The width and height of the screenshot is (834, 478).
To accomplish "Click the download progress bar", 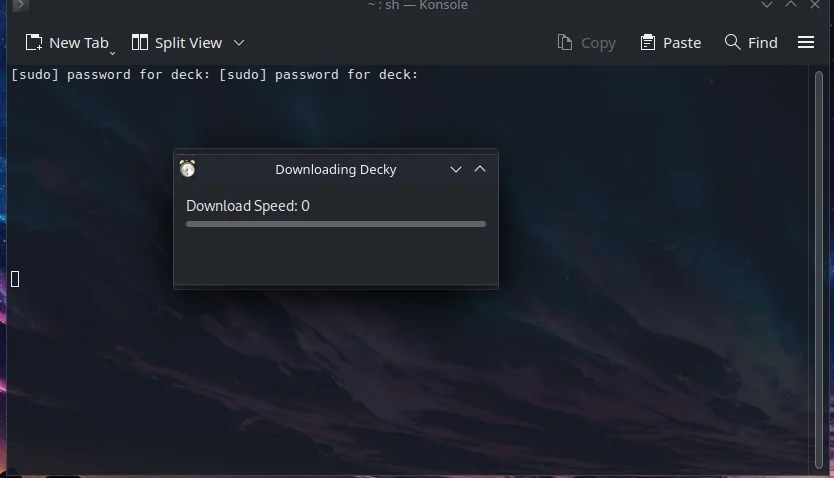I will [336, 224].
